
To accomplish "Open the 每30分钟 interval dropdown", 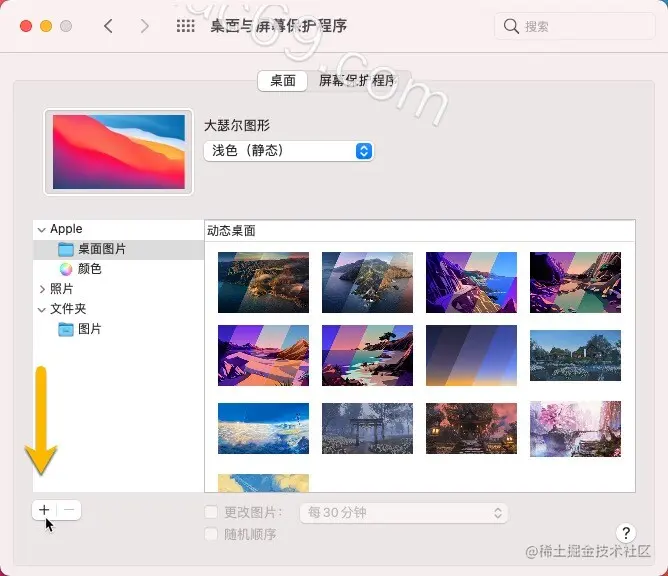I will 403,513.
